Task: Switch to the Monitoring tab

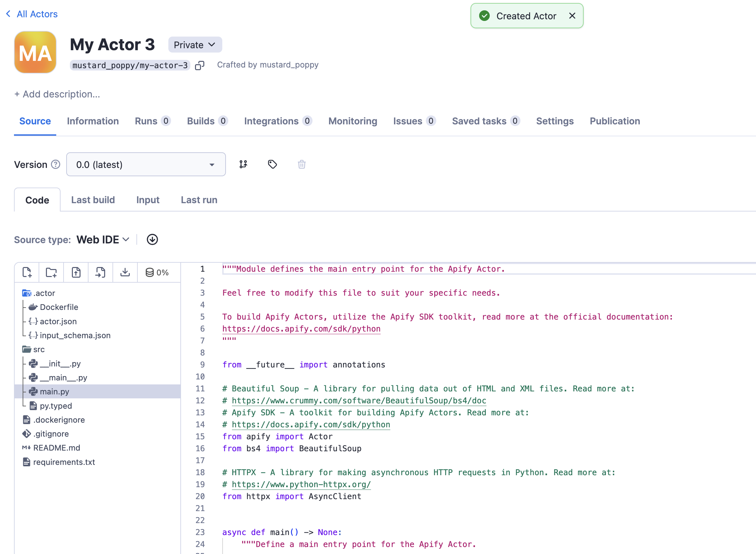Action: click(x=353, y=121)
